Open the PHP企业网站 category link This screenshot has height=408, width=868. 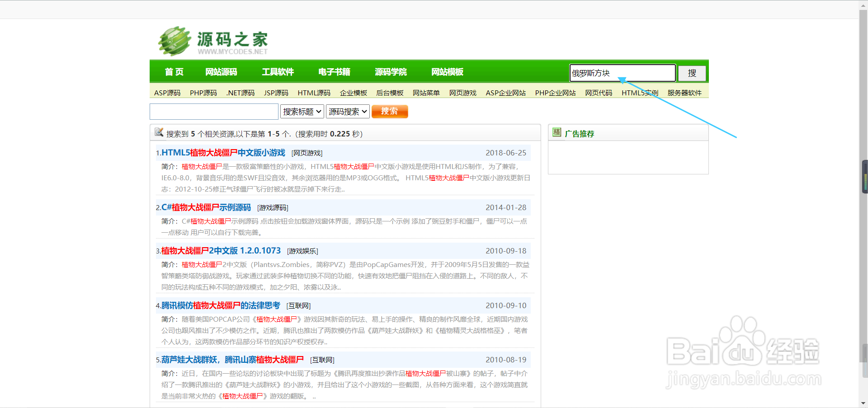pos(556,93)
